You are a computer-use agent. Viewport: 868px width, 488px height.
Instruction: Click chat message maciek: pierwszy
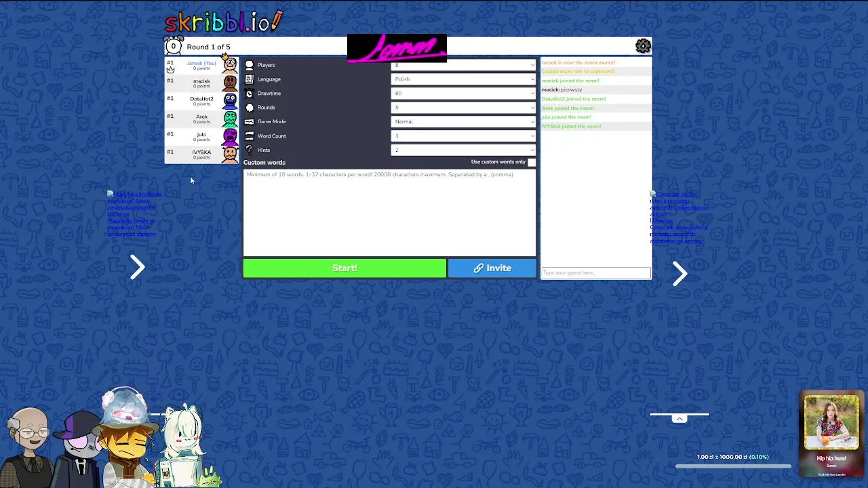(x=562, y=89)
